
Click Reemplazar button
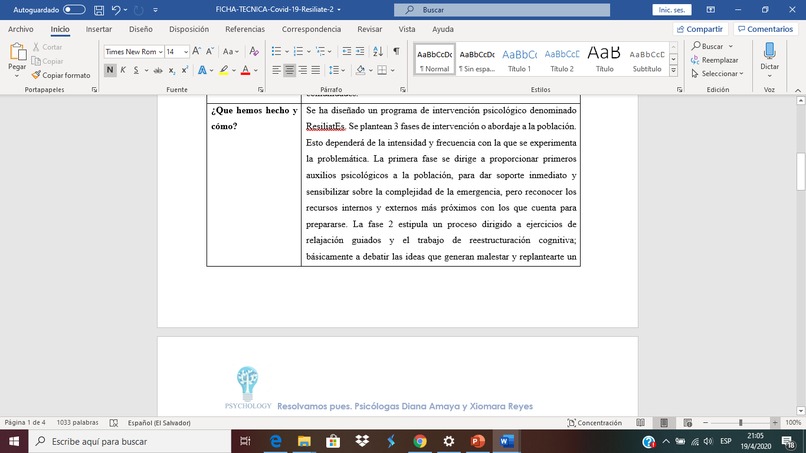(x=715, y=60)
